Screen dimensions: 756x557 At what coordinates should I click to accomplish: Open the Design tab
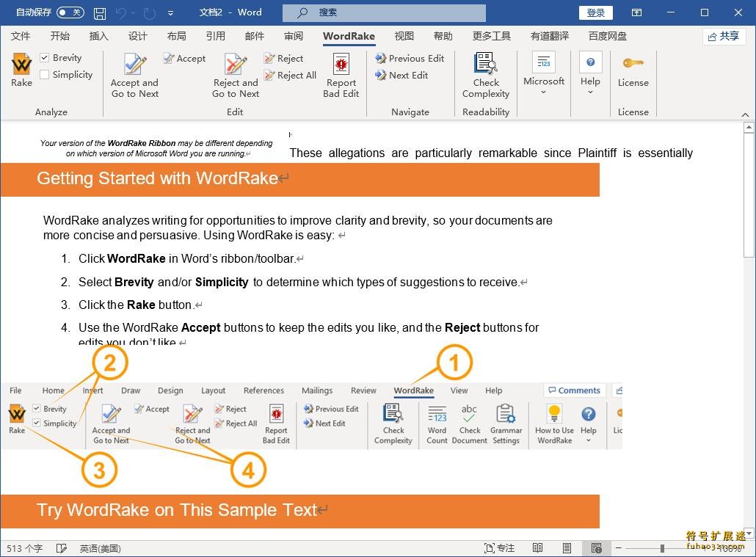[137, 36]
